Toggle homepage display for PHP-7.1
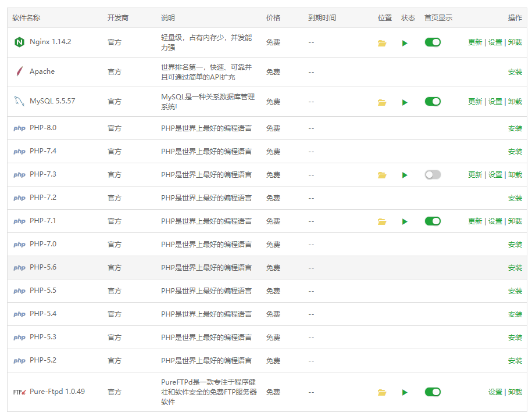The height and width of the screenshot is (416, 532). coord(433,221)
